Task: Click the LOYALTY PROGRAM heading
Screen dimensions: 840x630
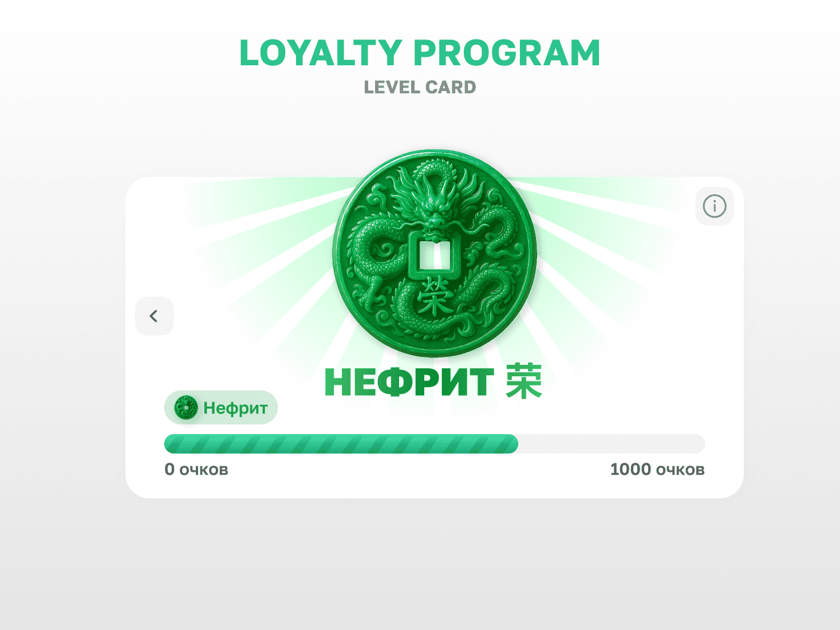Action: click(420, 53)
